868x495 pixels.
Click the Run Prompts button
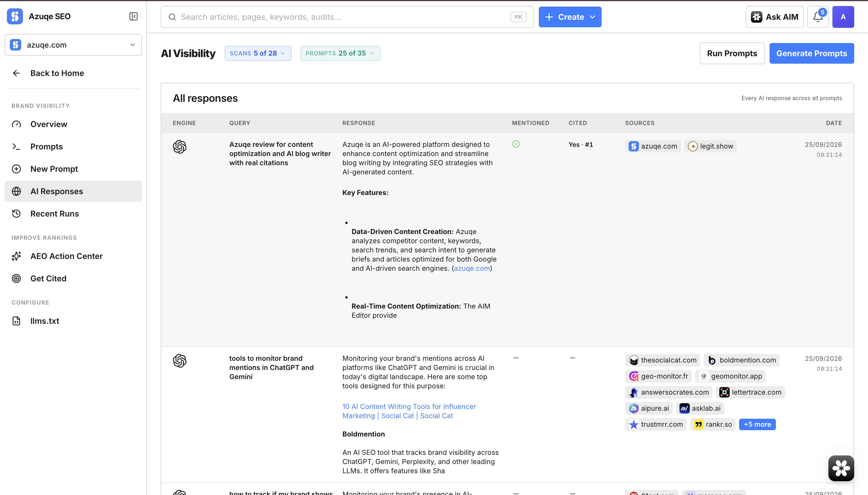[x=732, y=53]
